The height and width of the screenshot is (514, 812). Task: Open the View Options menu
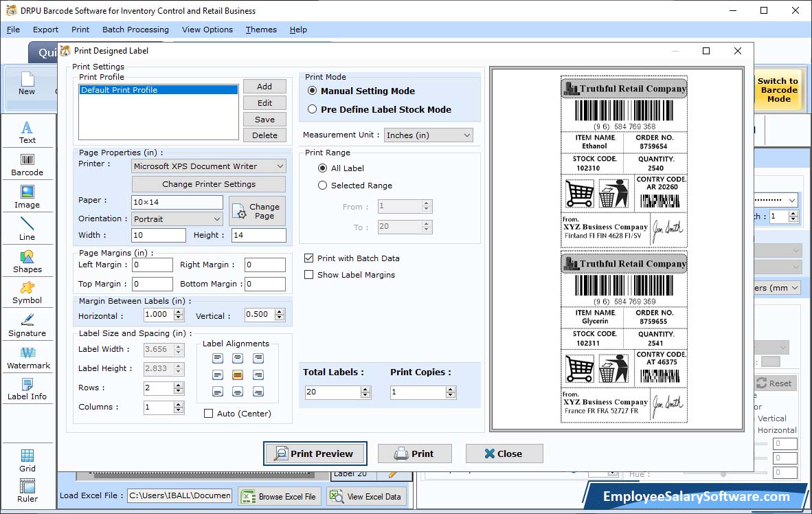click(207, 30)
